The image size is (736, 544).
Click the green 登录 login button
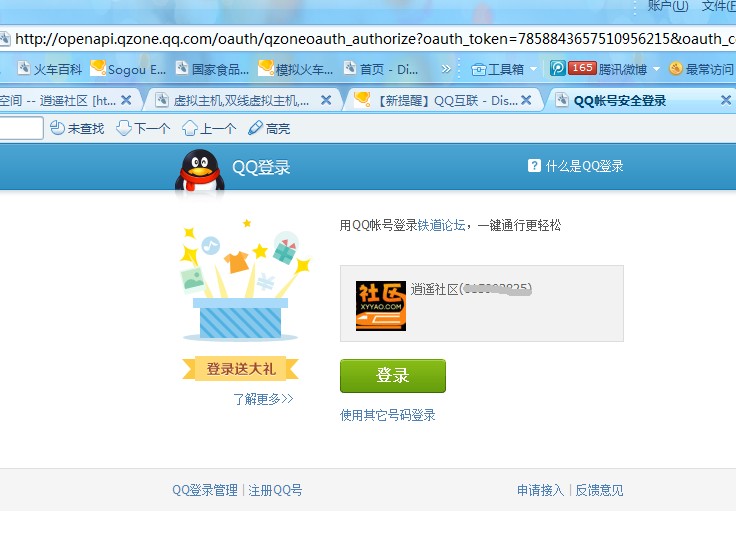tap(393, 375)
